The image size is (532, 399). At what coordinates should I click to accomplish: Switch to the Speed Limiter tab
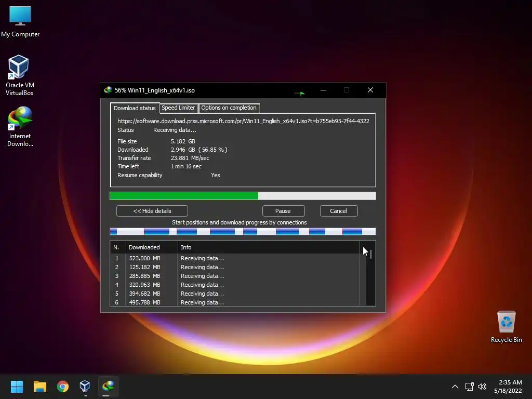click(x=178, y=108)
